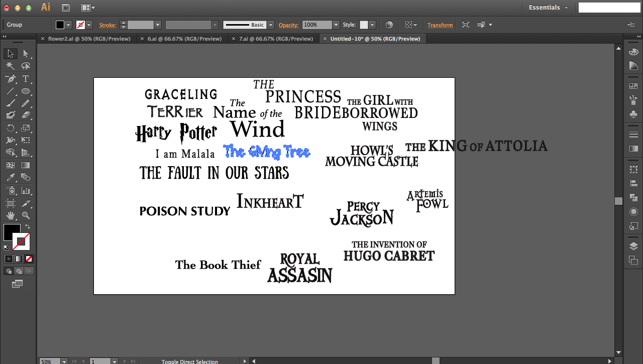Set fill mode to solid Color
The image size is (643, 364).
click(9, 259)
